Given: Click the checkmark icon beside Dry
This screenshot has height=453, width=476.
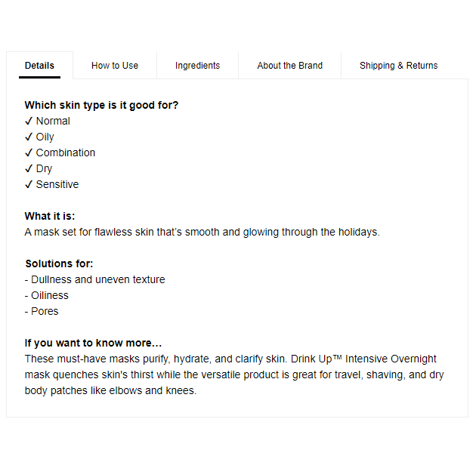Looking at the screenshot, I should pyautogui.click(x=29, y=168).
